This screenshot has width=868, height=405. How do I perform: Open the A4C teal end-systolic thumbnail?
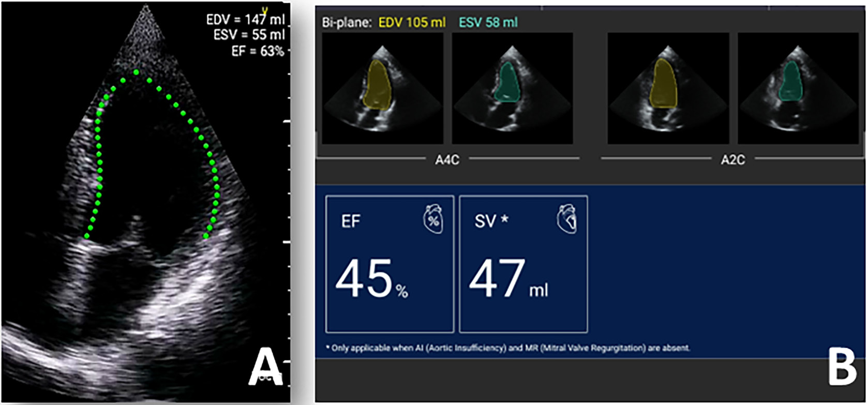(x=512, y=88)
